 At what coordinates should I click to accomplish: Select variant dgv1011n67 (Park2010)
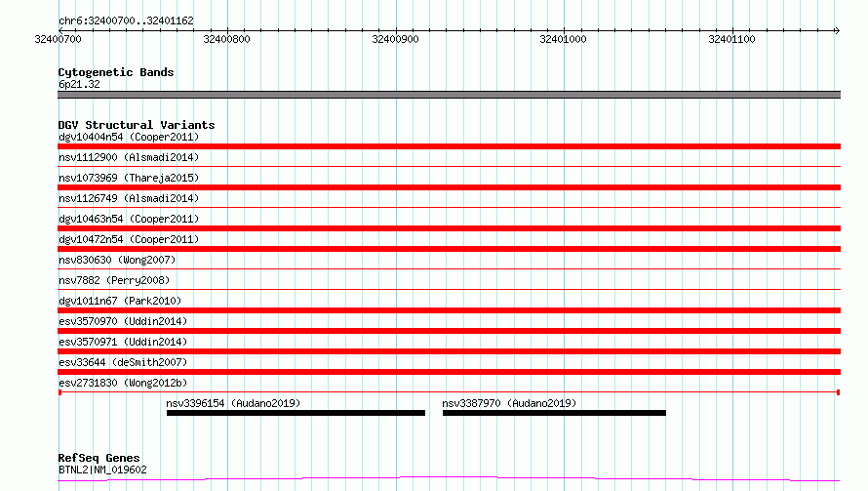click(x=120, y=301)
